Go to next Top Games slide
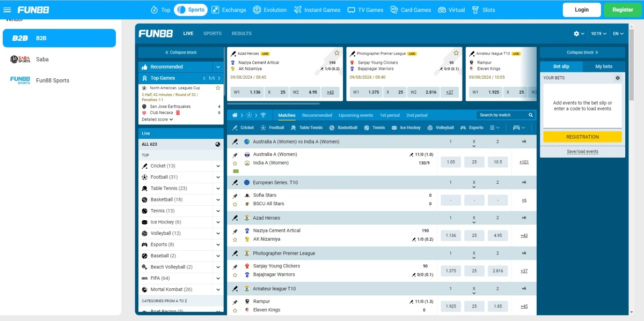The image size is (644, 321). [219, 78]
